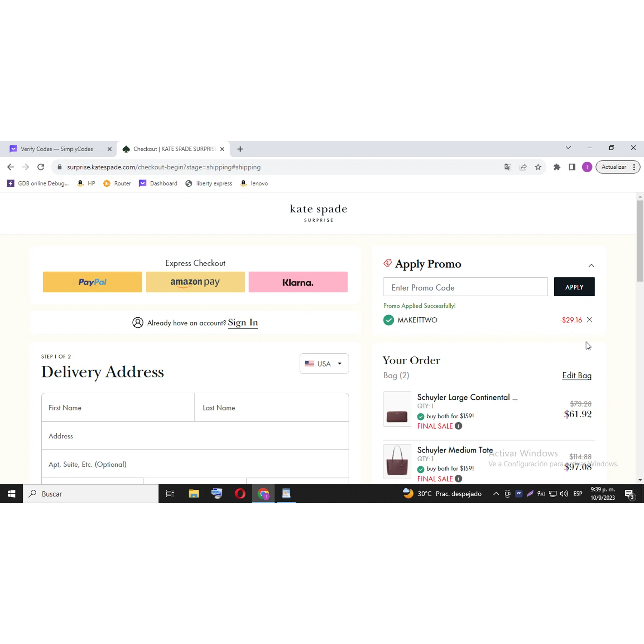Screen dimensions: 644x644
Task: Open the Schuyler Medium Tote thumbnail
Action: point(397,462)
